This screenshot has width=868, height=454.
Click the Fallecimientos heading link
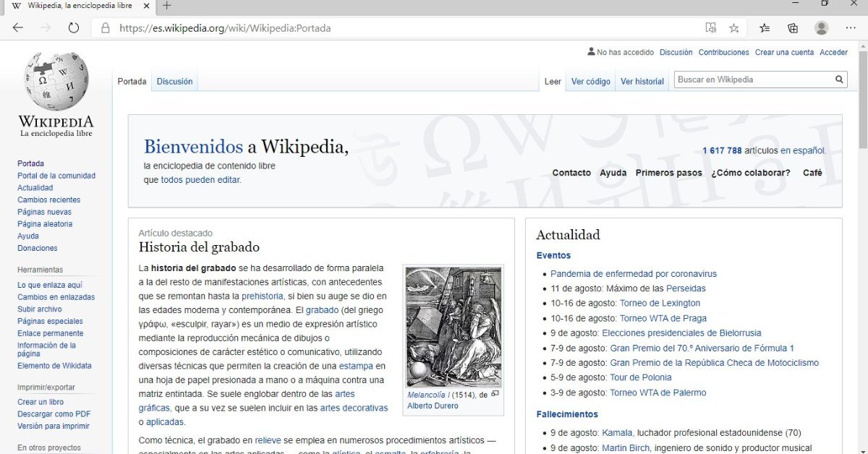click(567, 414)
